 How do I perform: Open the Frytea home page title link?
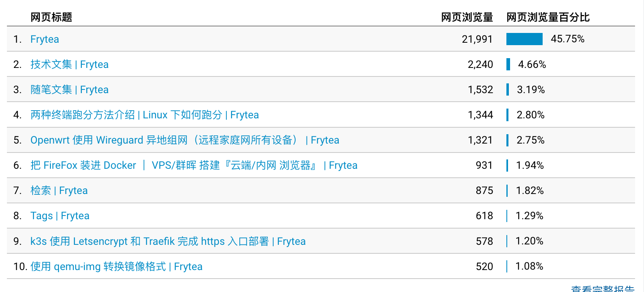45,39
